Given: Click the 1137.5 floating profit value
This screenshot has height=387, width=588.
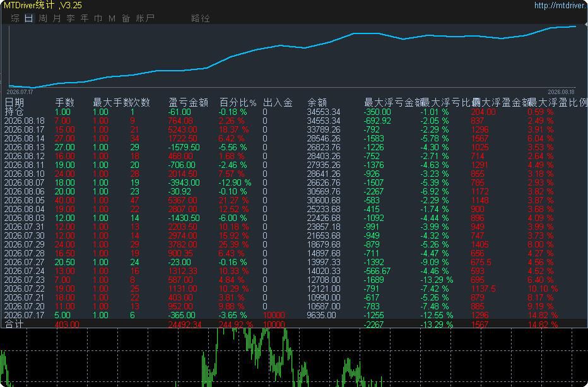Looking at the screenshot, I should [483, 289].
